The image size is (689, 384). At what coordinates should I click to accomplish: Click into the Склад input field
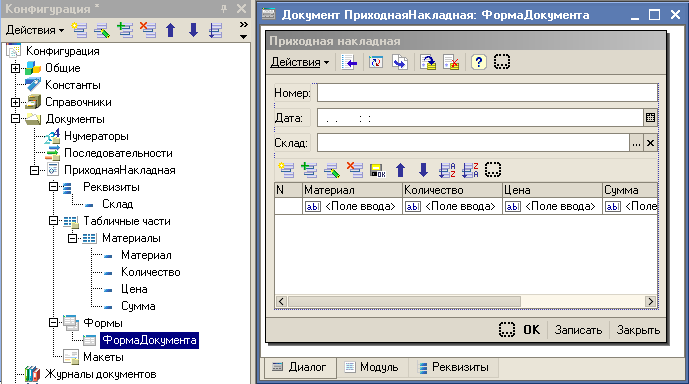click(x=474, y=143)
